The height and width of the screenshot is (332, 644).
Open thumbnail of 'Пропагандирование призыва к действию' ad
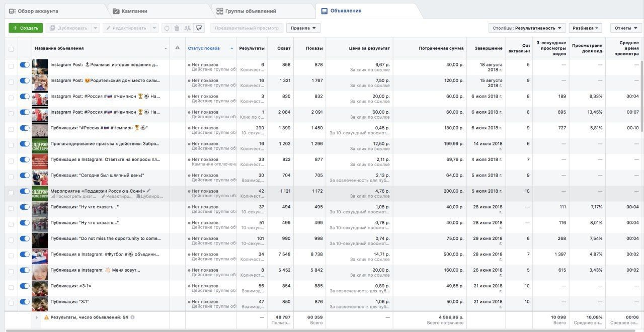40,146
